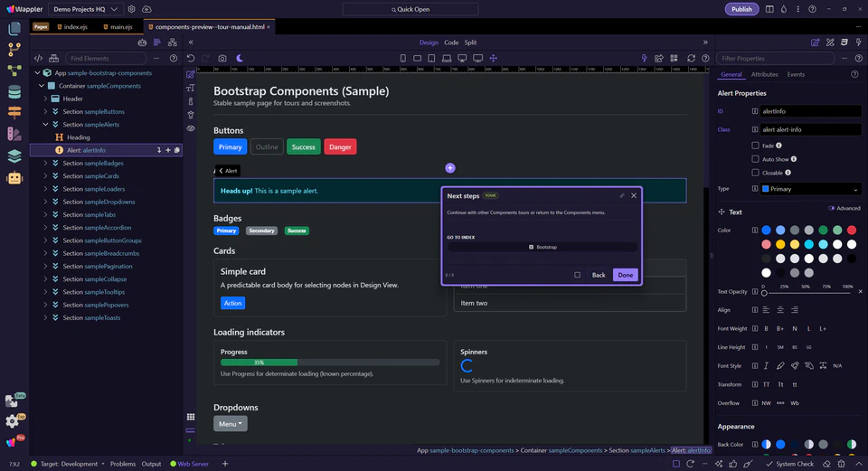Viewport: 868px width, 471px height.
Task: Expand Section sampleCards in tree
Action: (x=45, y=176)
